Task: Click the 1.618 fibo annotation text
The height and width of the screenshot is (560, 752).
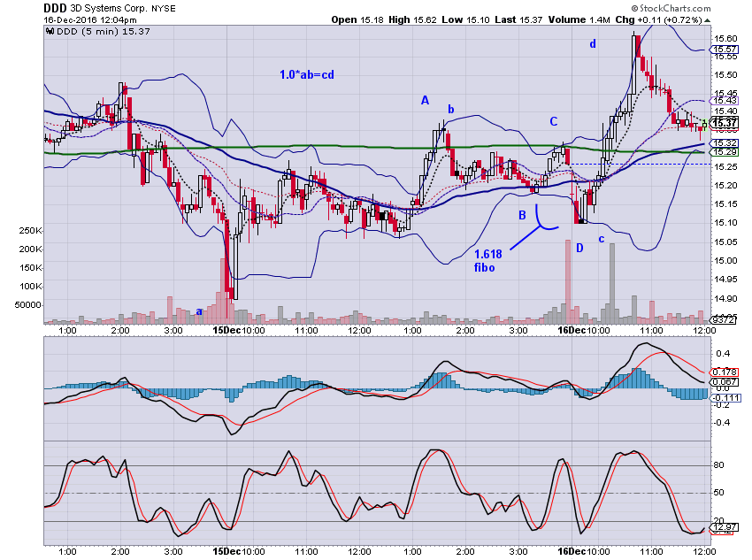Action: point(487,261)
